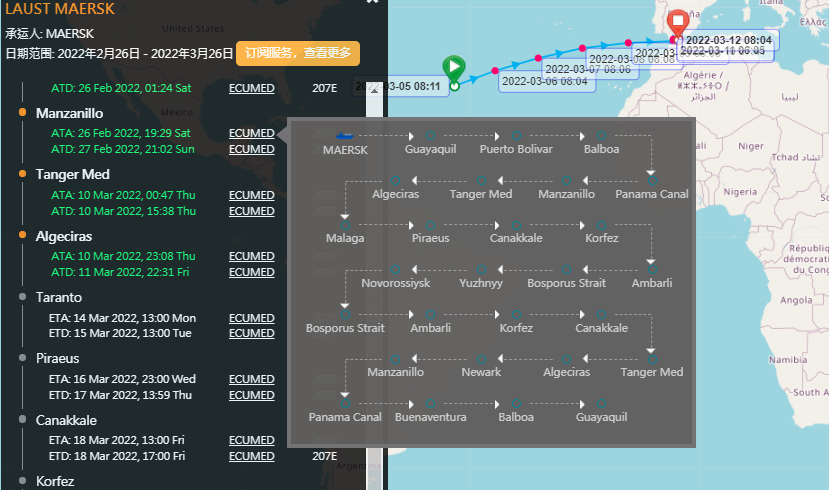Click the Piraeus node in the route diagram

(430, 224)
